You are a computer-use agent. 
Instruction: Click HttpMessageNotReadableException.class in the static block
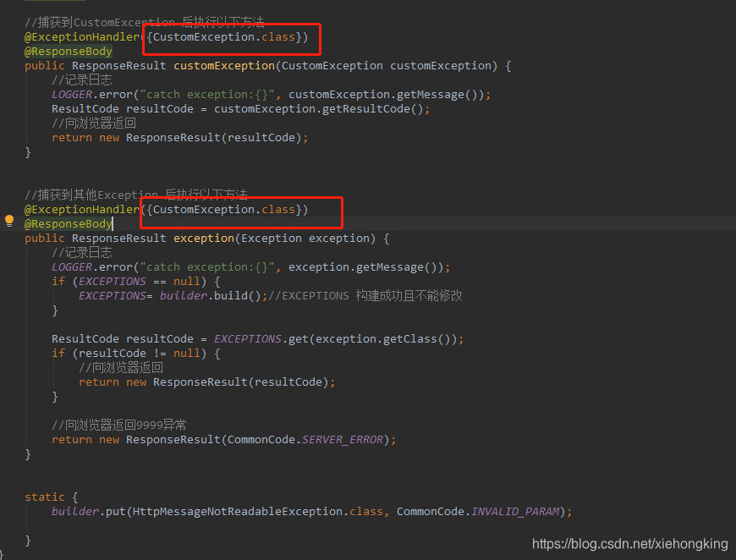pyautogui.click(x=254, y=511)
